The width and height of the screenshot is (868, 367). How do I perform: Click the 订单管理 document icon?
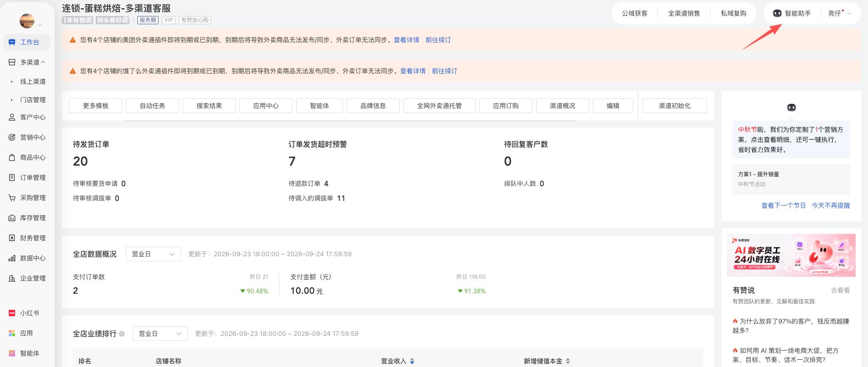pyautogui.click(x=12, y=178)
